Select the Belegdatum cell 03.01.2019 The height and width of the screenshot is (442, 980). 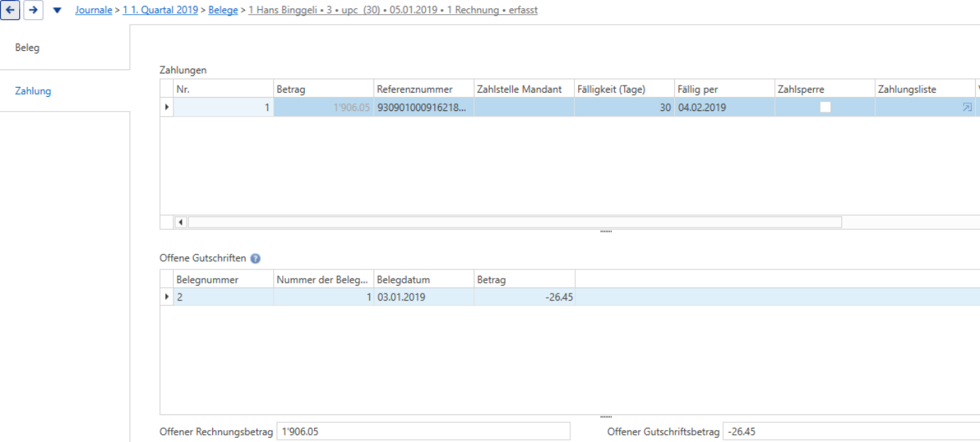point(425,297)
